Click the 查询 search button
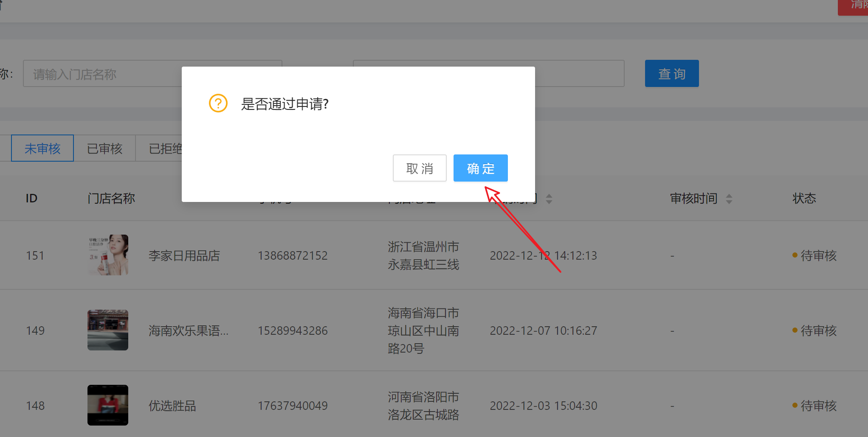The height and width of the screenshot is (437, 868). [x=671, y=73]
